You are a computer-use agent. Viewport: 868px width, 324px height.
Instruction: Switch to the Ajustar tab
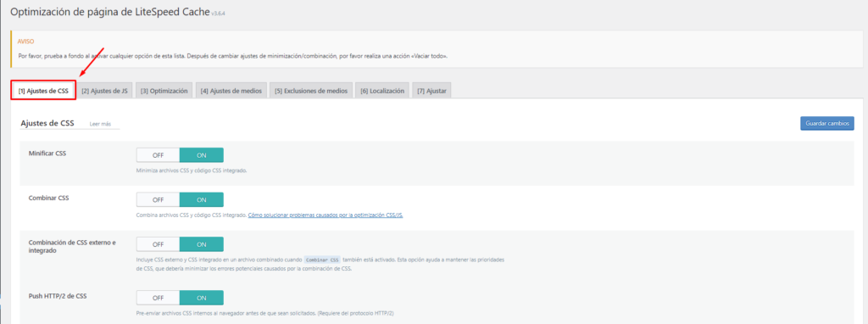coord(431,91)
